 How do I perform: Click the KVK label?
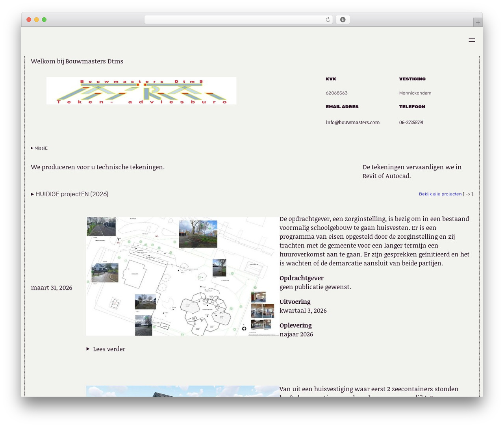(x=331, y=79)
